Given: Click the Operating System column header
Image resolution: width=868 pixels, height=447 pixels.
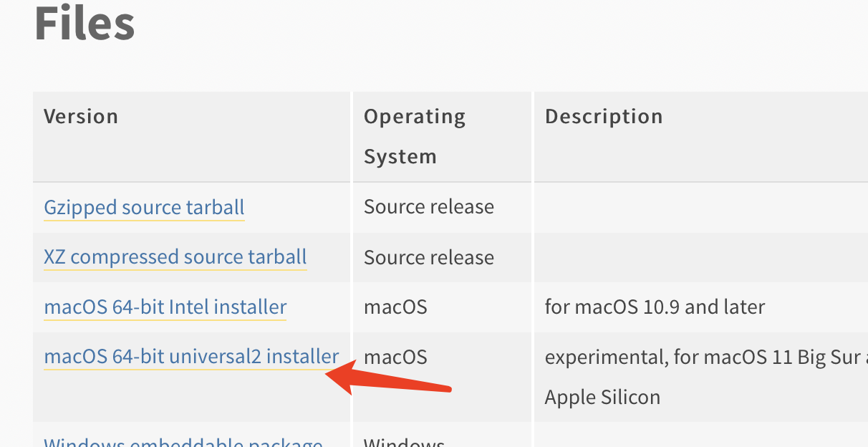Looking at the screenshot, I should tap(415, 136).
